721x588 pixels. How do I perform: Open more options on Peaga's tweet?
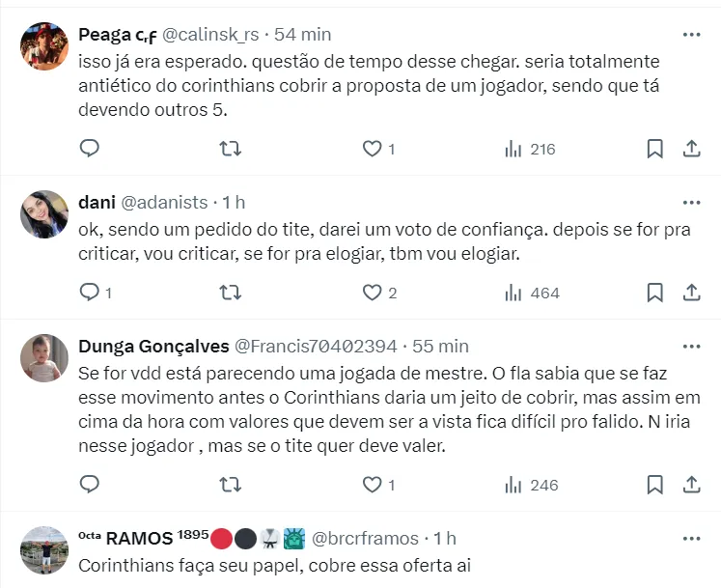click(x=691, y=34)
